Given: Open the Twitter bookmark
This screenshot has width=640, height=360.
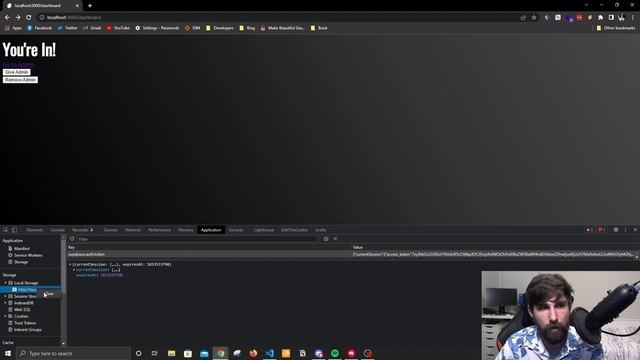Looking at the screenshot, I should pyautogui.click(x=67, y=28).
